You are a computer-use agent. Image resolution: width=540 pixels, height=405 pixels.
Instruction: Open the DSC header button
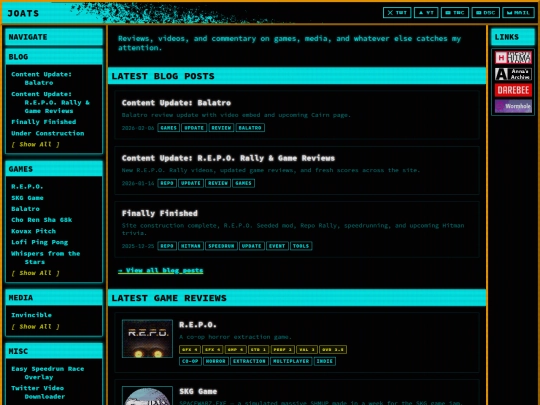(x=486, y=13)
